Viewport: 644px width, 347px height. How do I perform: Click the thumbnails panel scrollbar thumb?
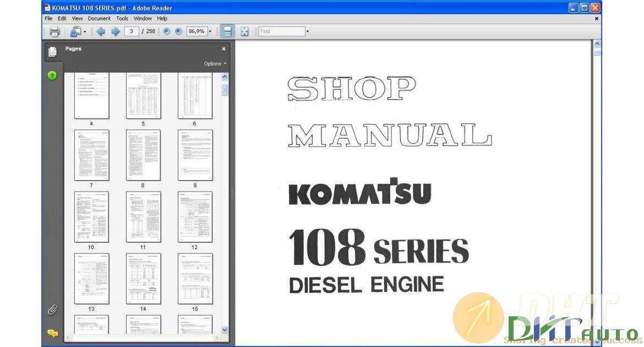click(x=225, y=90)
